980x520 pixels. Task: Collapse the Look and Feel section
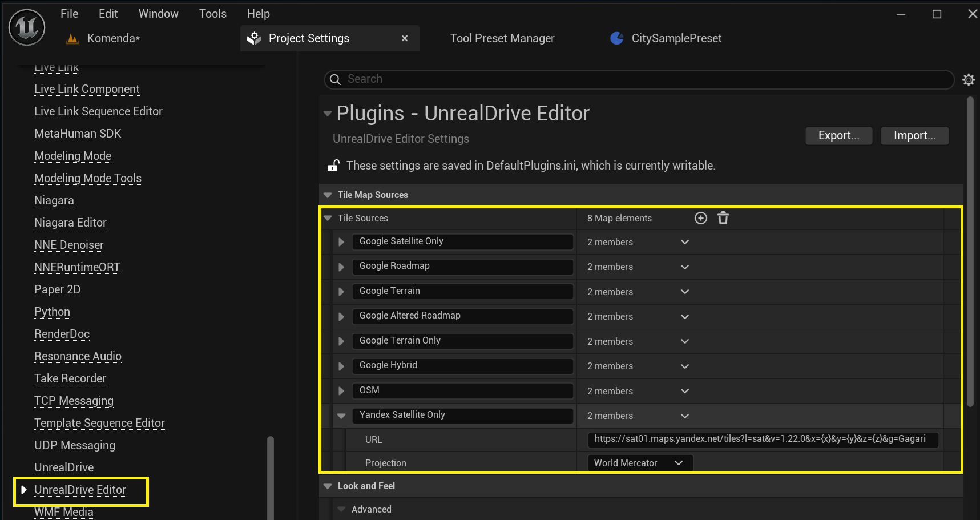[x=328, y=486]
